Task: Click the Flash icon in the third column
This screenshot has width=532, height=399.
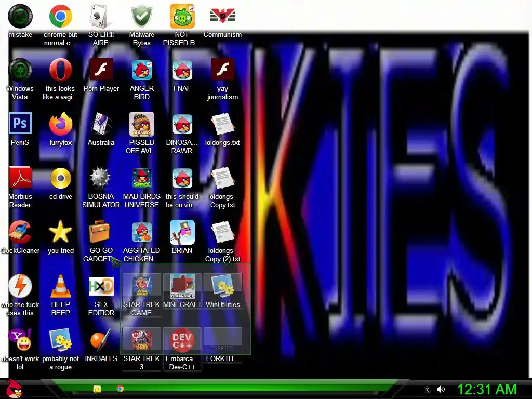Action: pyautogui.click(x=101, y=70)
